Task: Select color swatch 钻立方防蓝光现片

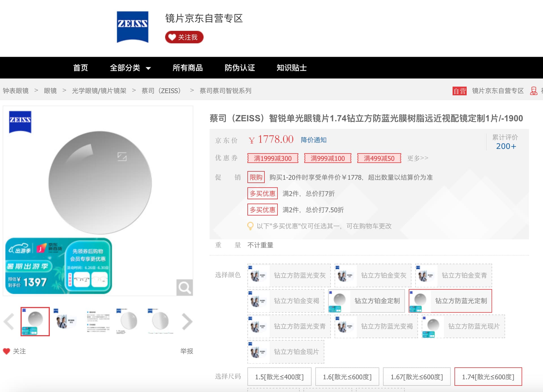Action: [x=463, y=326]
